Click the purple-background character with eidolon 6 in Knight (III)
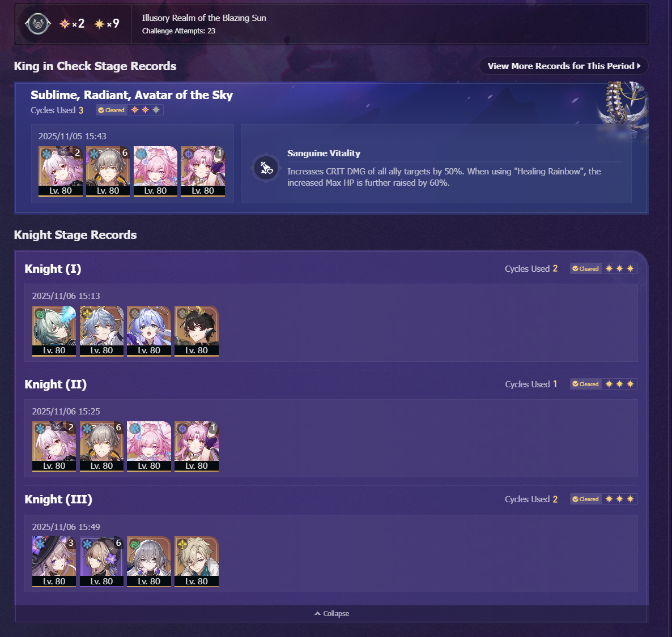Image resolution: width=672 pixels, height=637 pixels. tap(101, 562)
